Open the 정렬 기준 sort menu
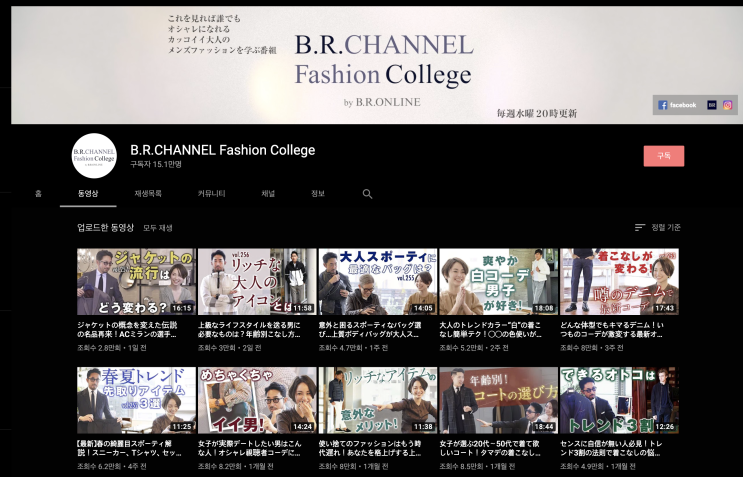 coord(658,227)
